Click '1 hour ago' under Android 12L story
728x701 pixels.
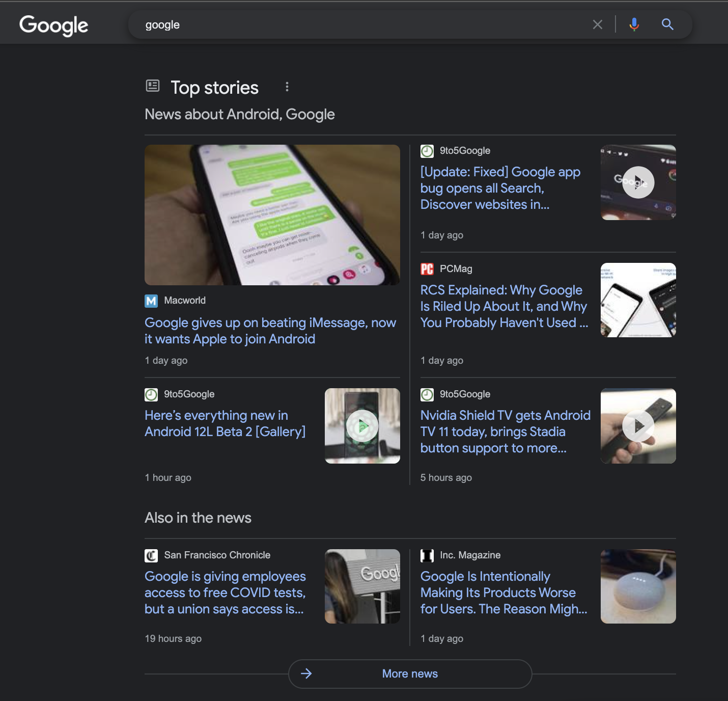tap(168, 477)
